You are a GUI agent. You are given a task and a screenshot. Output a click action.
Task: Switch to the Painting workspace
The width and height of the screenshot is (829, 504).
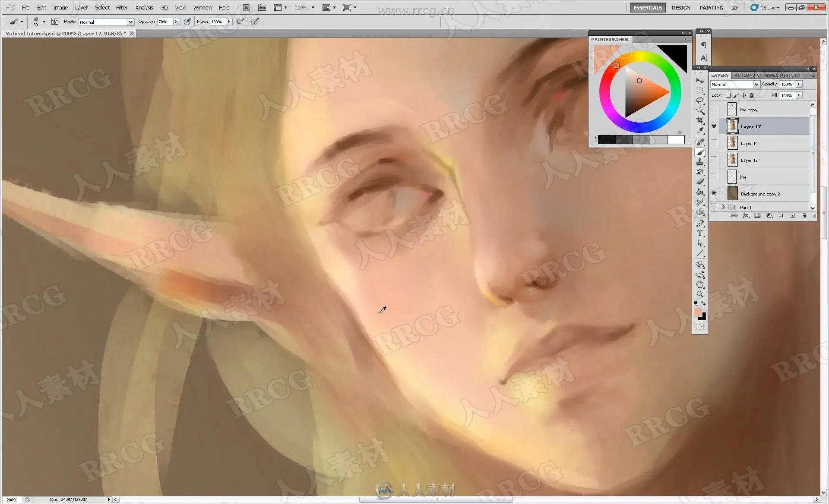point(711,7)
